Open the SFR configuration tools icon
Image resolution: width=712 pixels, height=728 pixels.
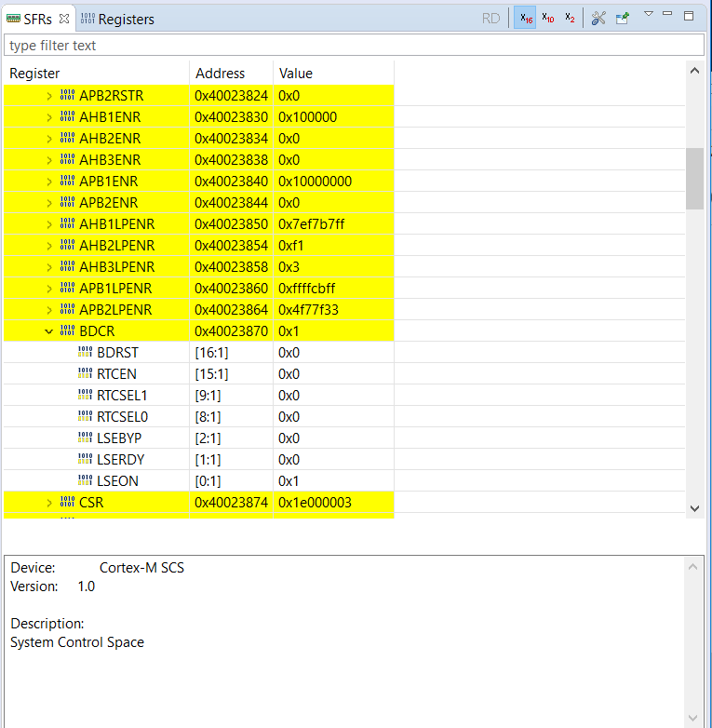click(598, 18)
